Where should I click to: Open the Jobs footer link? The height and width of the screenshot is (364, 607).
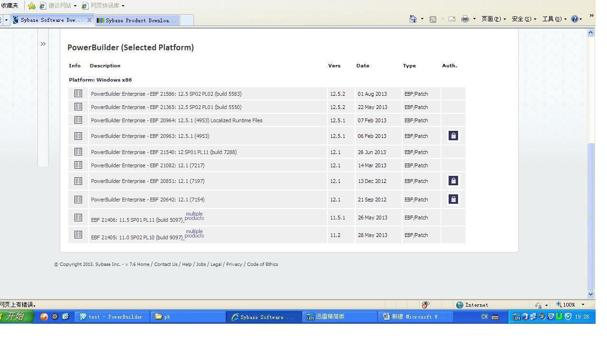click(201, 264)
